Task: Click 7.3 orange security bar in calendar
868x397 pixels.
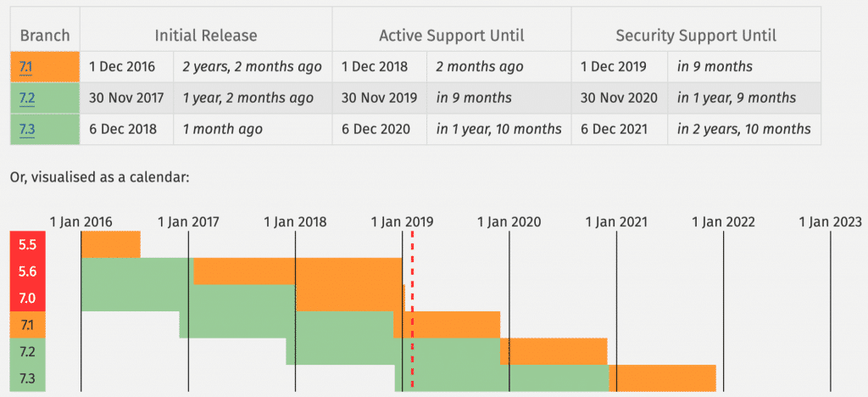Action: [662, 378]
